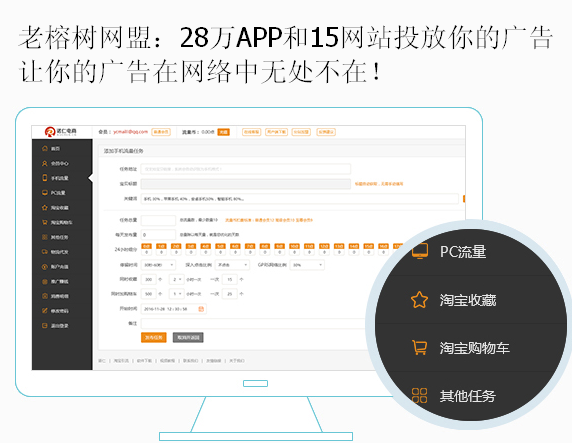Click the first outlined button right of recharge
This screenshot has height=443, width=572.
point(251,132)
